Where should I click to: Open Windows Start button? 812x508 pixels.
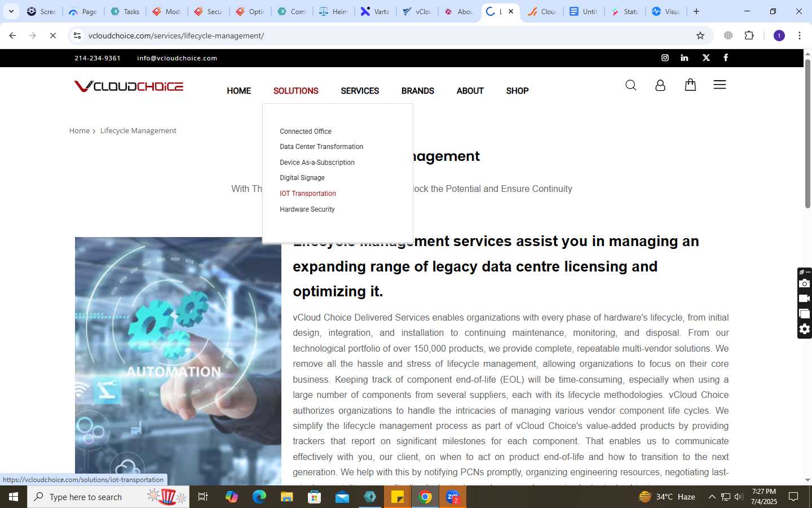coord(14,497)
